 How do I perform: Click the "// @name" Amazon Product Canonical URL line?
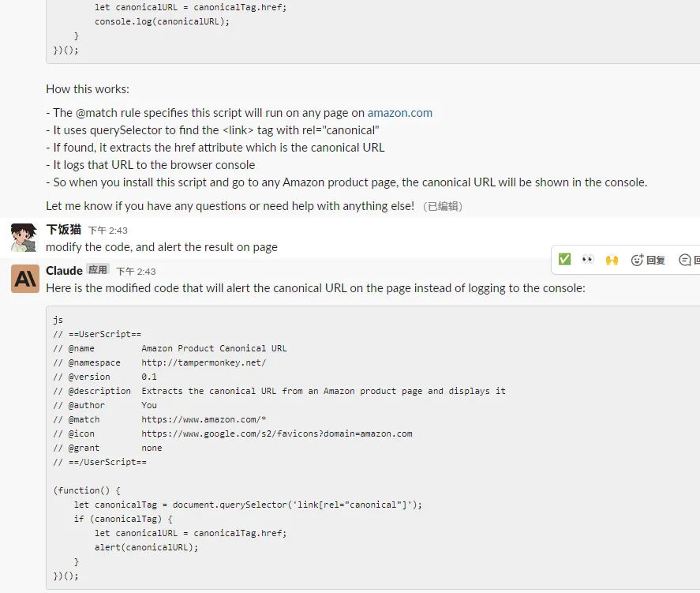170,348
